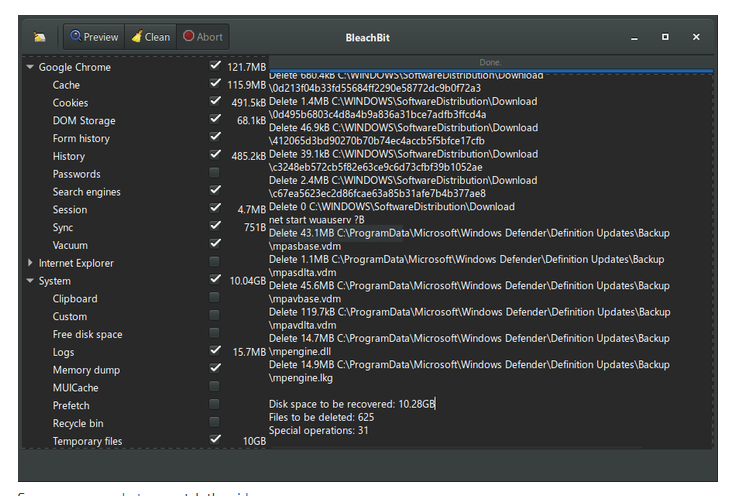Collapse the System tree group
Screen dimensions: 734x496
(30, 281)
